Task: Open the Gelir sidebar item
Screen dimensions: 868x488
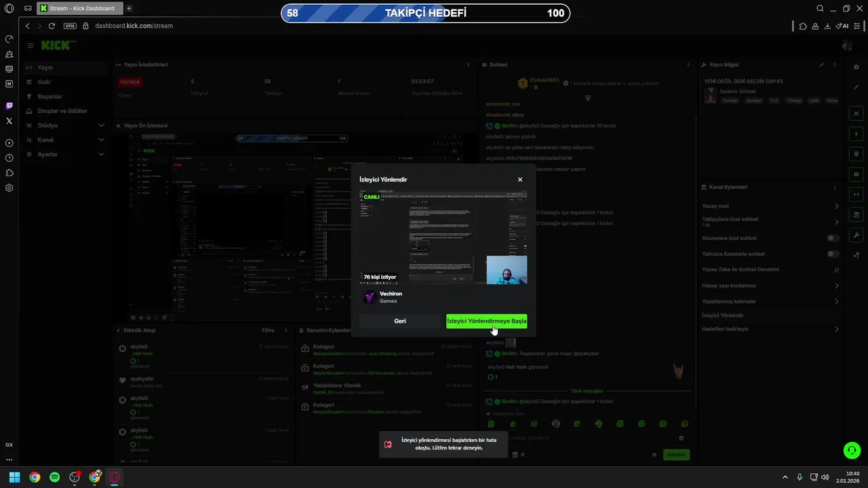Action: click(x=64, y=82)
